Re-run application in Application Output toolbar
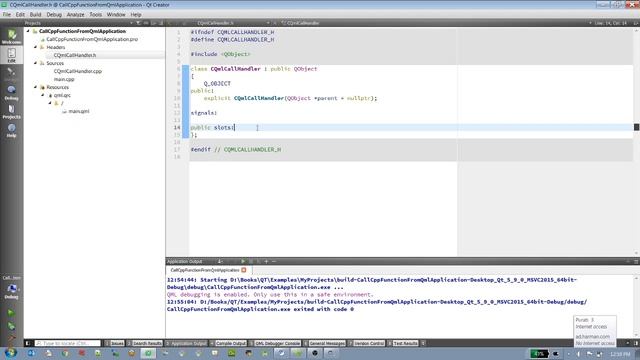The image size is (640, 360). click(243, 261)
